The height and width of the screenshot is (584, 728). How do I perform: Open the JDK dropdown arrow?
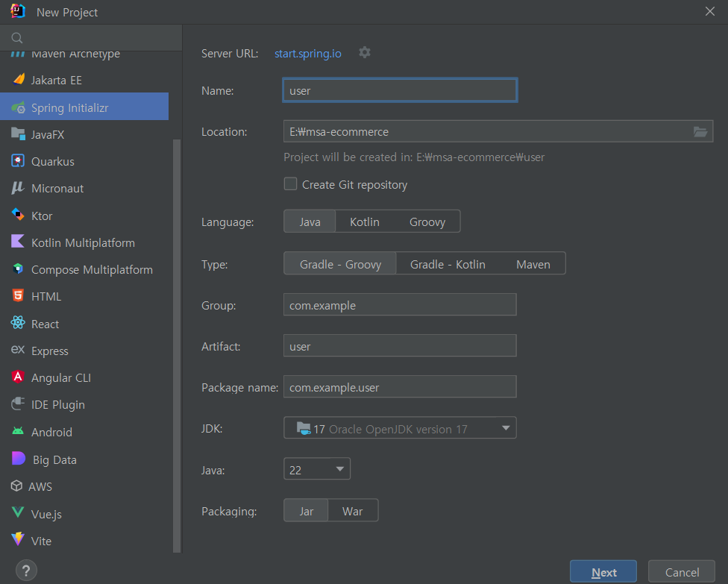click(x=506, y=428)
